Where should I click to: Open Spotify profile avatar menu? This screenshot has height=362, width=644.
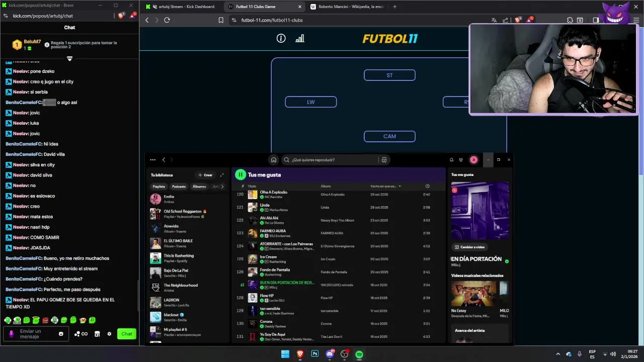click(473, 160)
